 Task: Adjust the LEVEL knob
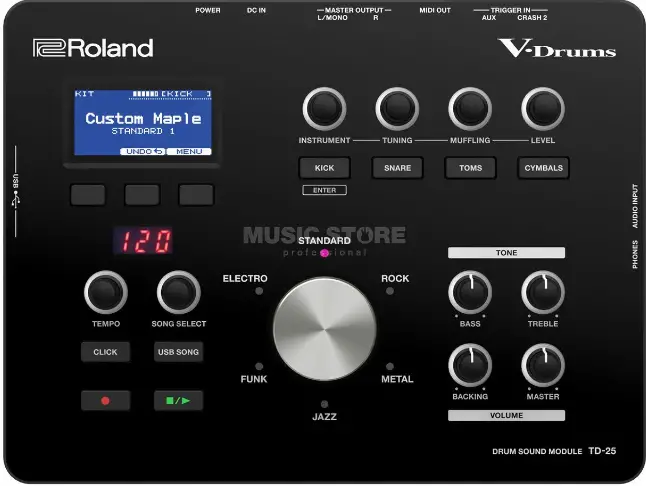(543, 109)
